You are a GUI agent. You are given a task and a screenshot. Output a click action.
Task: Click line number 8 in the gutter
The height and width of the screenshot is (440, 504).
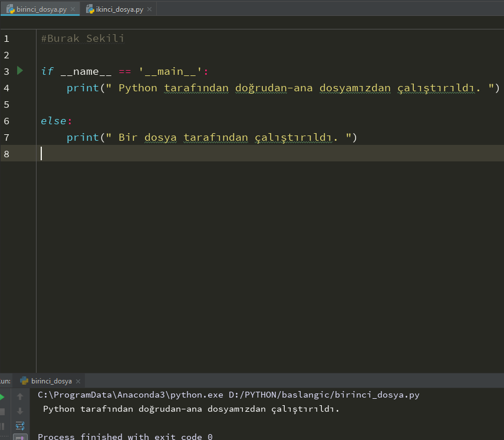6,154
